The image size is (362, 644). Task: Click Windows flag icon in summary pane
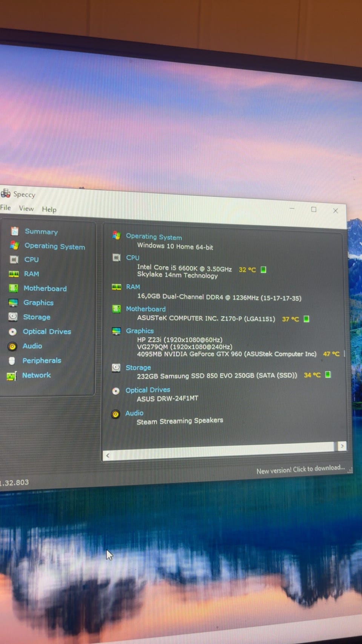pos(117,235)
